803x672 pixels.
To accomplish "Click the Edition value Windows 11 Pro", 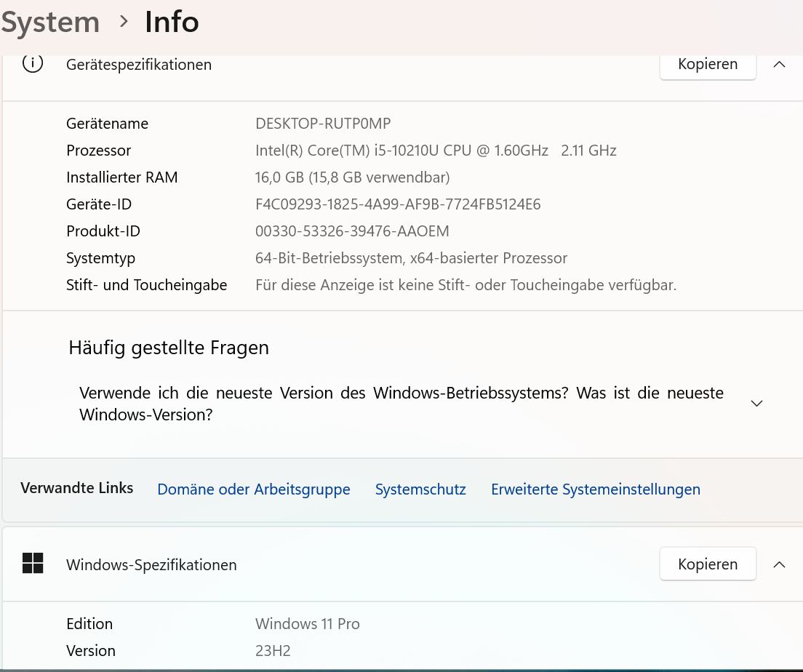I will click(x=307, y=624).
